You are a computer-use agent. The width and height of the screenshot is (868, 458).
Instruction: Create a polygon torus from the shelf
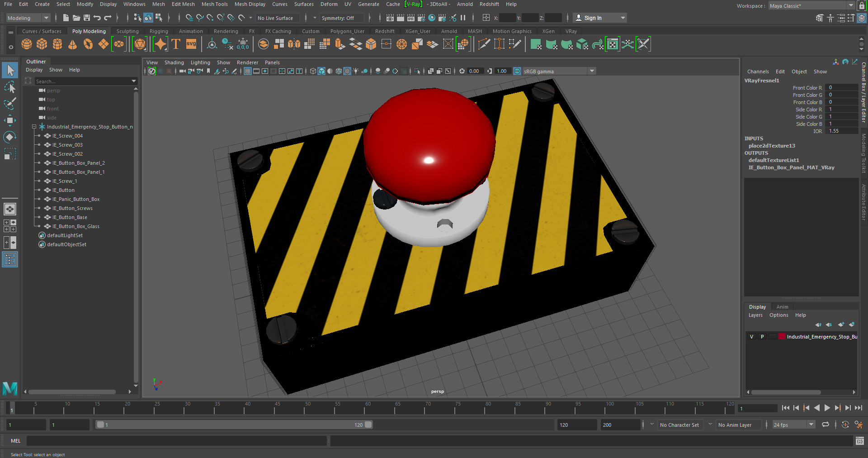click(88, 44)
